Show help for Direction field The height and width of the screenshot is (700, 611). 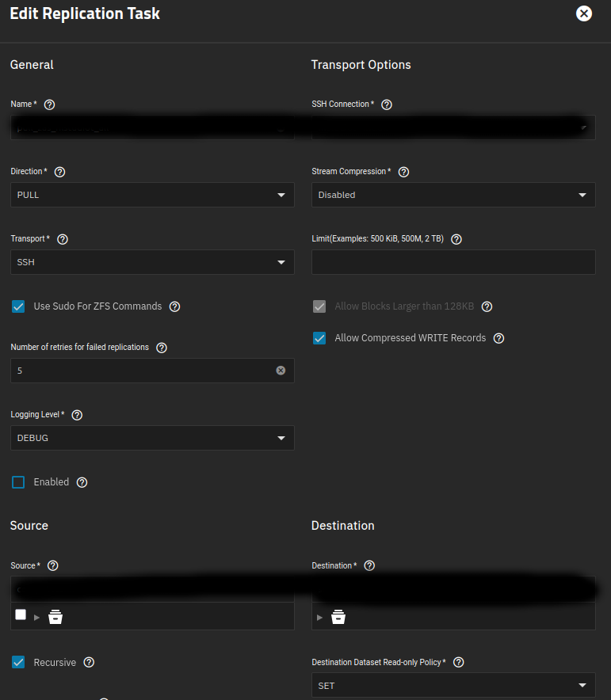[x=59, y=172]
